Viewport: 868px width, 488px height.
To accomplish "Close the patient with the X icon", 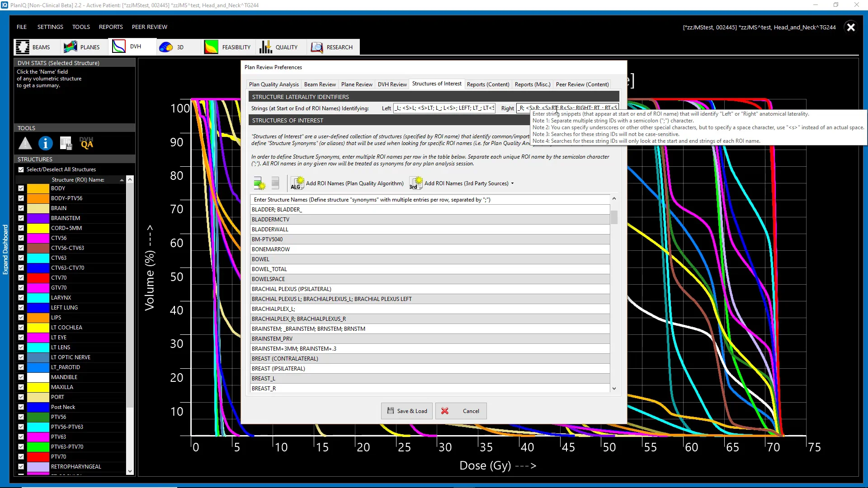I will click(x=851, y=27).
